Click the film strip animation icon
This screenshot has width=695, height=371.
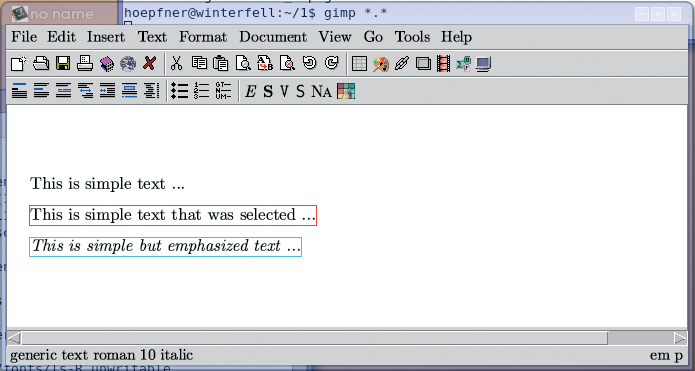click(443, 64)
